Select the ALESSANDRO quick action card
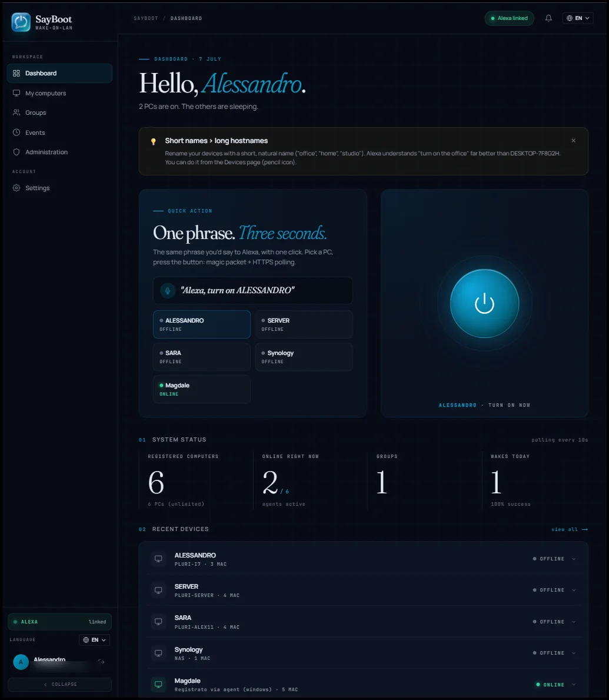The width and height of the screenshot is (609, 700). click(202, 324)
